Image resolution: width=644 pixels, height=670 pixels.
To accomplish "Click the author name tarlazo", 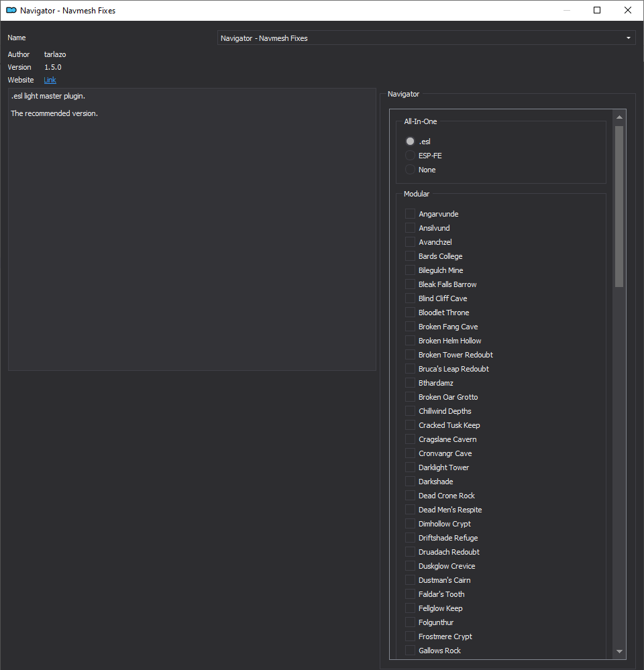I will 55,54.
